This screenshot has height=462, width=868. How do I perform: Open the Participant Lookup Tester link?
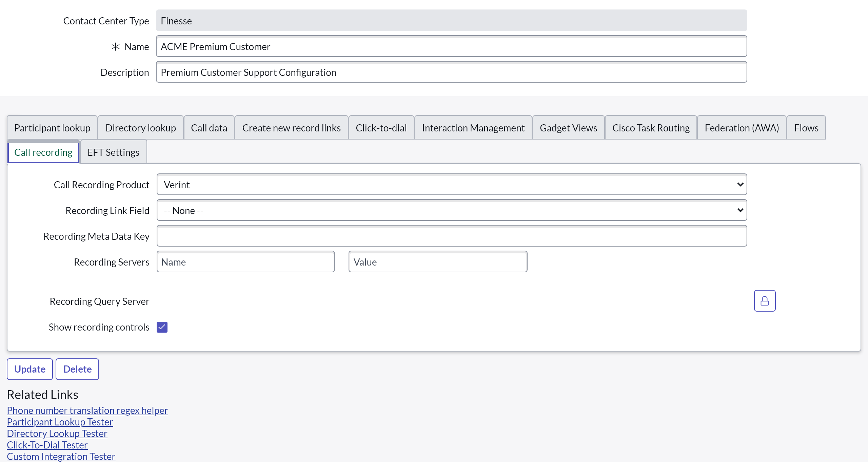[x=60, y=422]
